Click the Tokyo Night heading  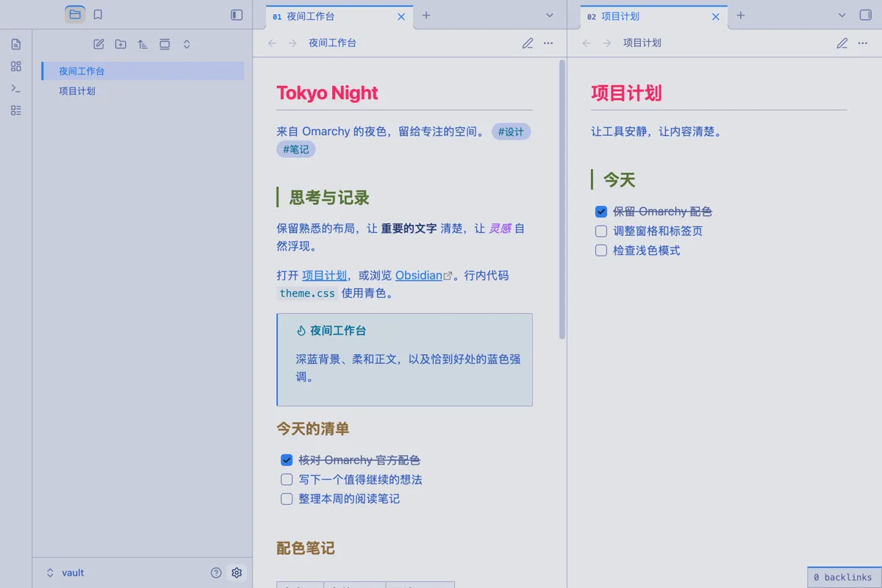coord(327,93)
